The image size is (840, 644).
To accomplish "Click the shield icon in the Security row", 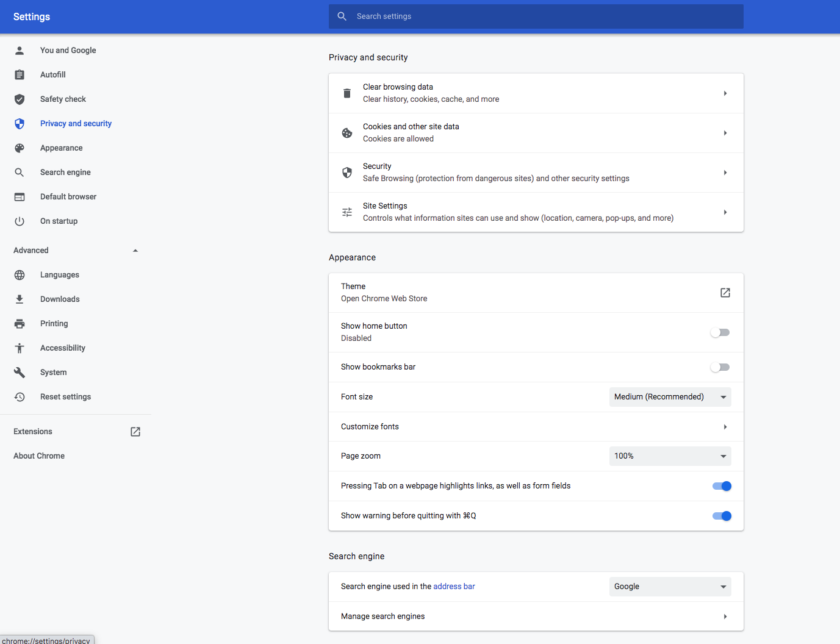I will (x=347, y=173).
